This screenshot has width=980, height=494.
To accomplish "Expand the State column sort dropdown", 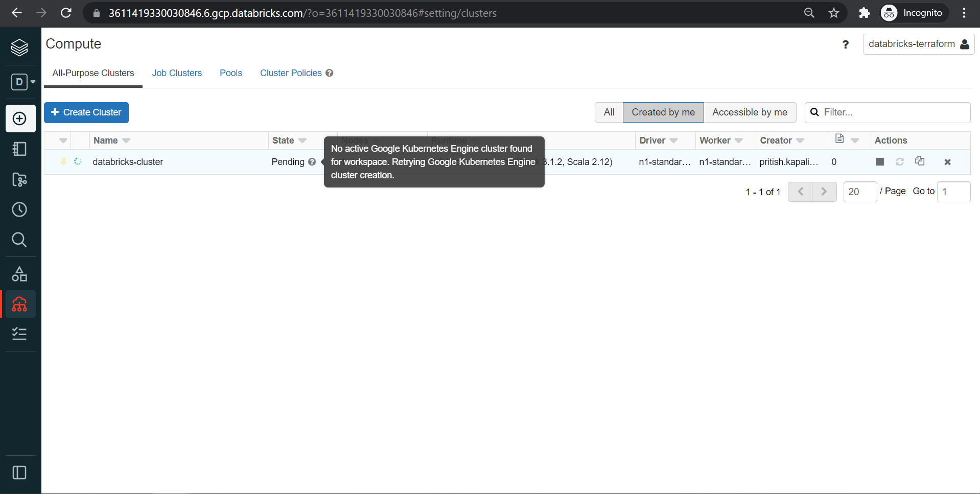I will click(x=303, y=140).
